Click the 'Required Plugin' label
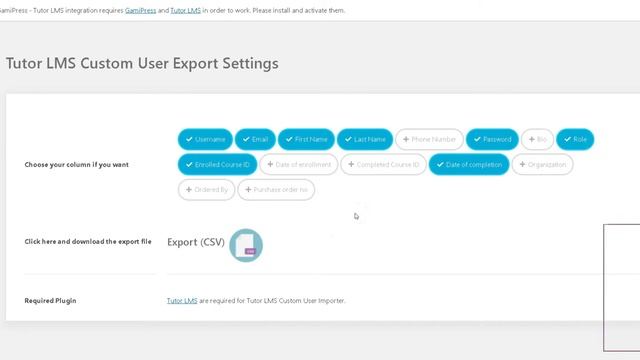 tap(50, 301)
